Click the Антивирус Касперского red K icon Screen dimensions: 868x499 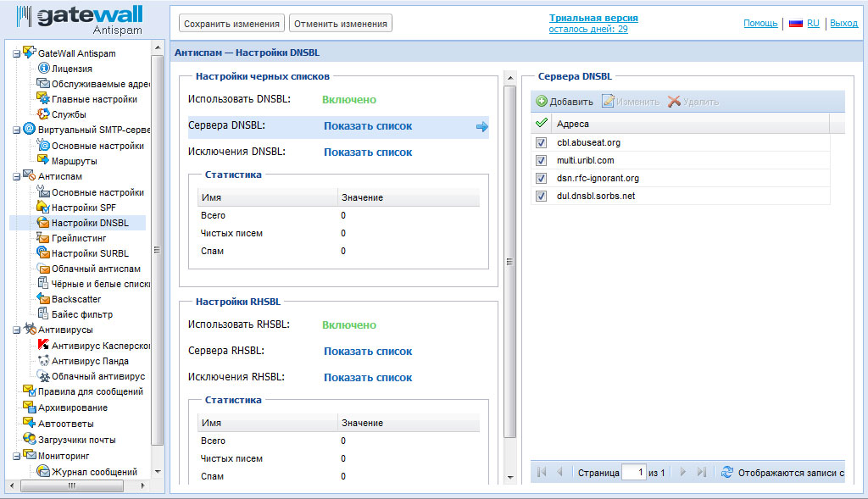[43, 345]
